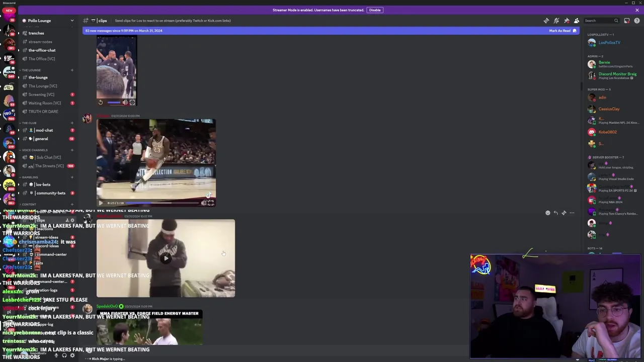The image size is (644, 362).
Task: Collapse THE CLUB category
Action: [29, 123]
